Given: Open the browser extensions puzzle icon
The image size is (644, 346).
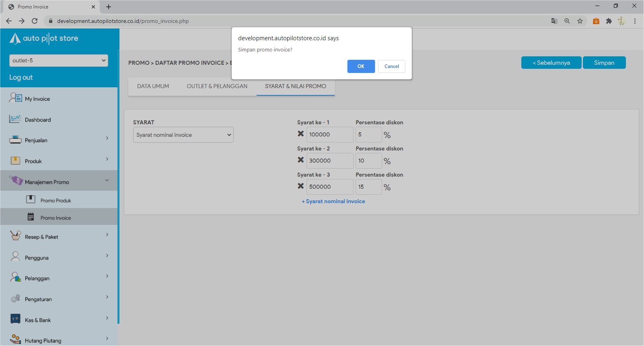Looking at the screenshot, I should [609, 21].
